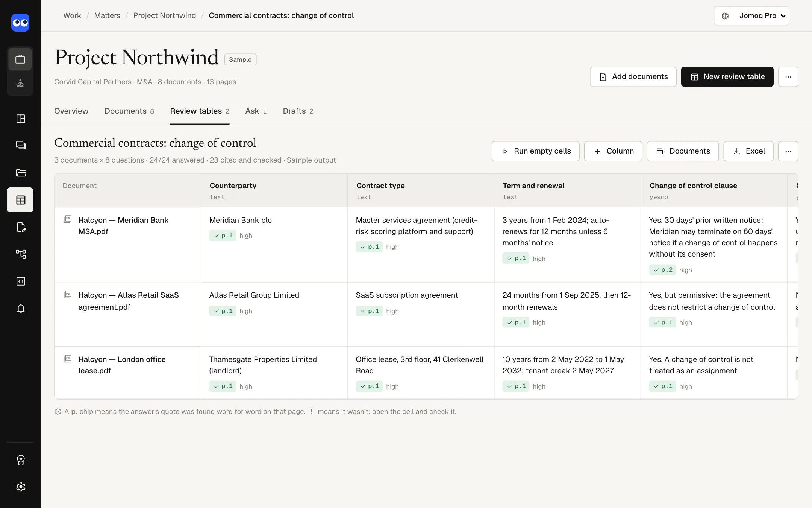Open matter more options ellipsis button

click(x=788, y=77)
